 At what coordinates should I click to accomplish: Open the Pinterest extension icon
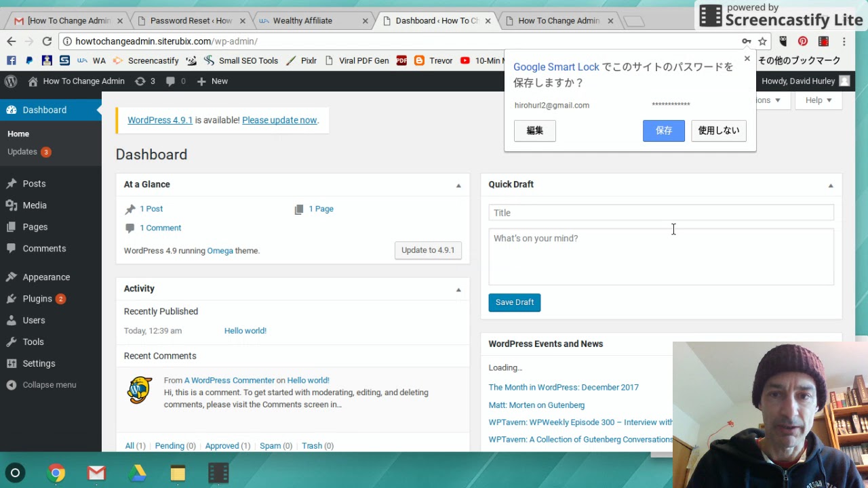tap(803, 41)
